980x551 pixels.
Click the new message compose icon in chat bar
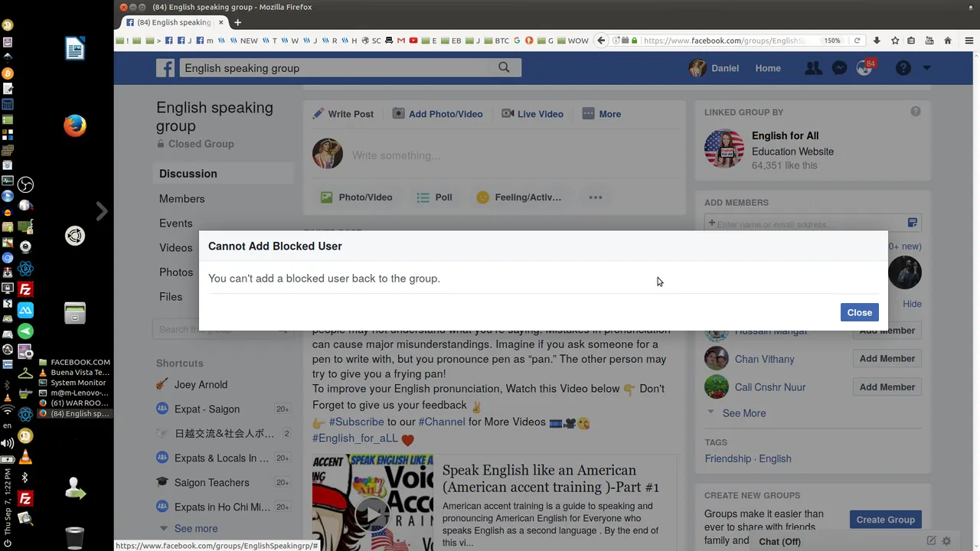[x=931, y=541]
